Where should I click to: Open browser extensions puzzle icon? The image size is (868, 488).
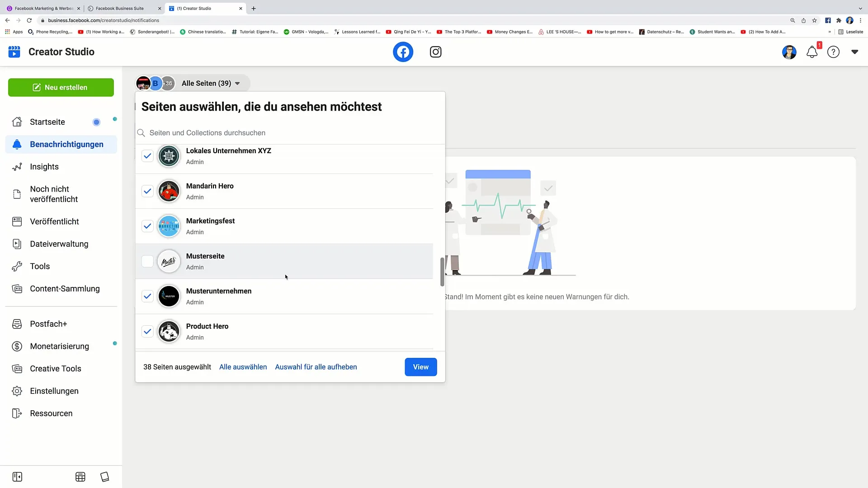coord(839,20)
